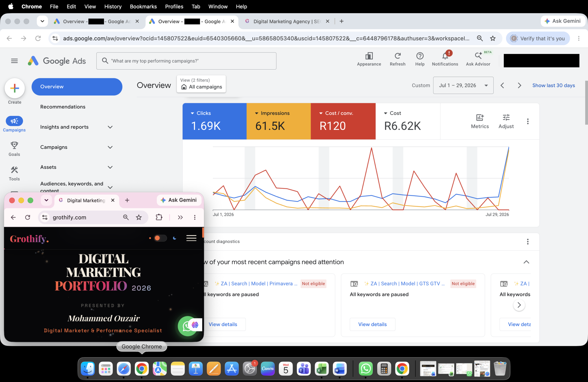The height and width of the screenshot is (382, 588).
Task: Show next campaign card with arrow
Action: (x=519, y=305)
